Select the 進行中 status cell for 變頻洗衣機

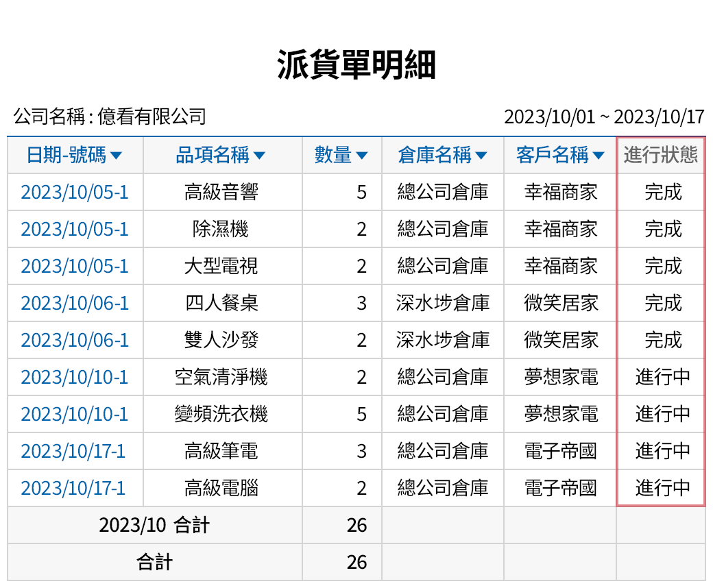(660, 415)
